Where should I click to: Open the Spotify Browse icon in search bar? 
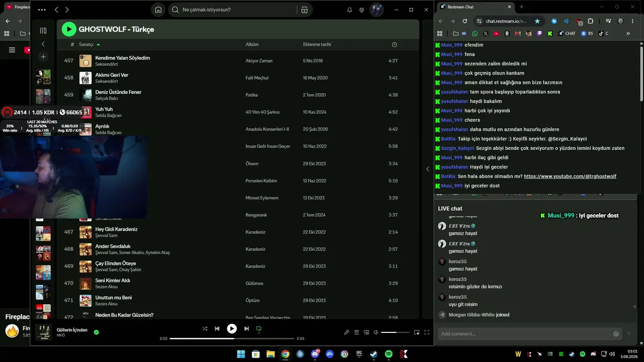click(304, 10)
